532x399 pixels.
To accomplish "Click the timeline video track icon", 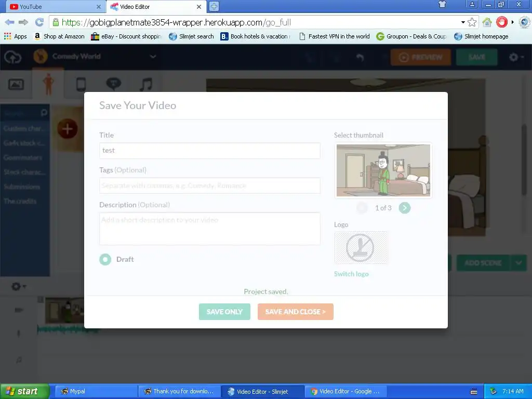I will click(x=19, y=310).
